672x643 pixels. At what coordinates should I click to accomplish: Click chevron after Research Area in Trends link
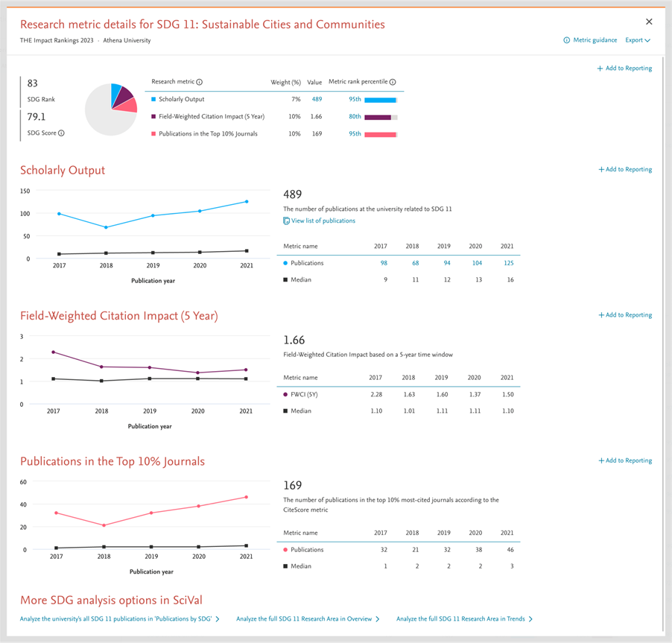click(x=530, y=619)
